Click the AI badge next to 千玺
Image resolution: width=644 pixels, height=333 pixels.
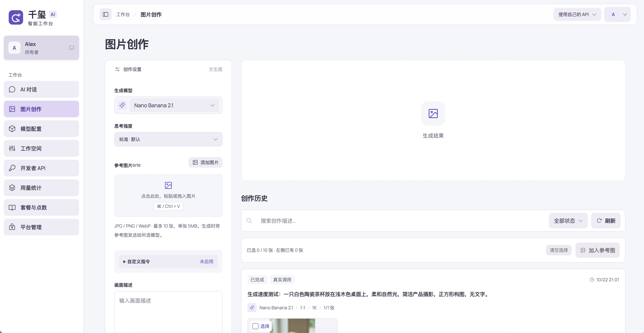pos(53,15)
